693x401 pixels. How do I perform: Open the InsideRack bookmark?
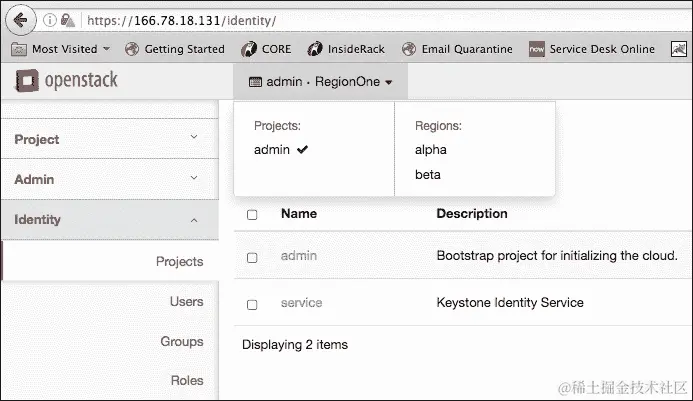346,48
